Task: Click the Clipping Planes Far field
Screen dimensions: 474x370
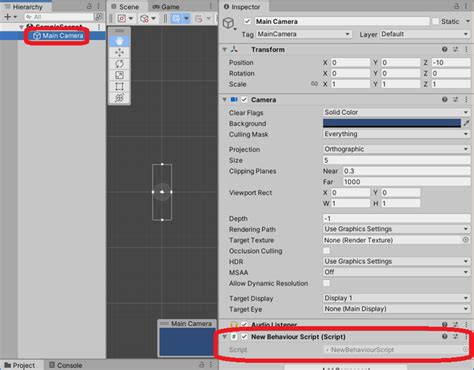Action: tap(406, 182)
